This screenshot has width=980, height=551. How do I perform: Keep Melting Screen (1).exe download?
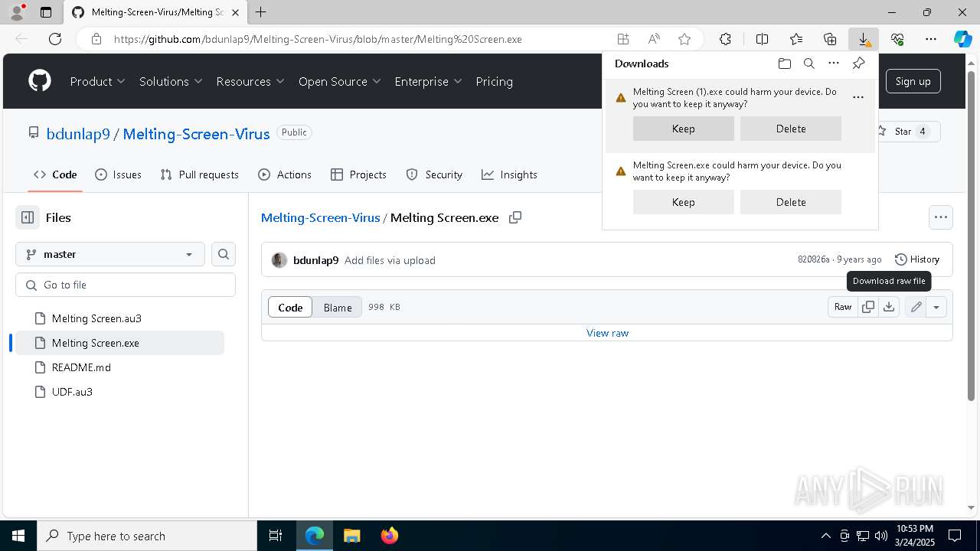click(684, 129)
